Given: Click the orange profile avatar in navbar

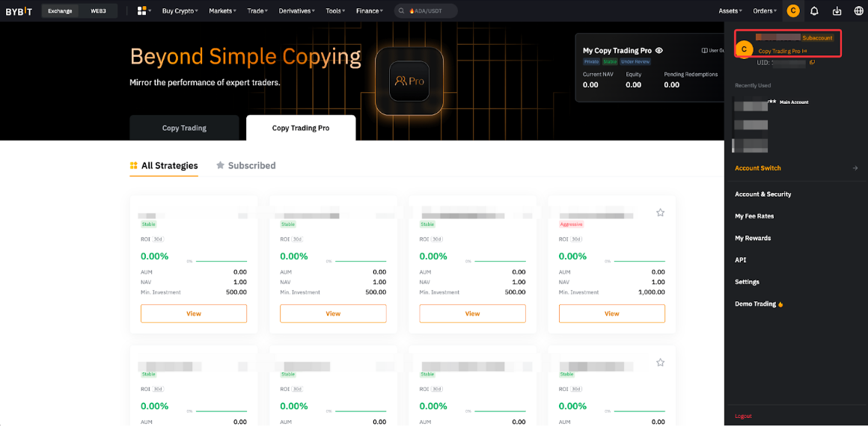Looking at the screenshot, I should tap(793, 11).
